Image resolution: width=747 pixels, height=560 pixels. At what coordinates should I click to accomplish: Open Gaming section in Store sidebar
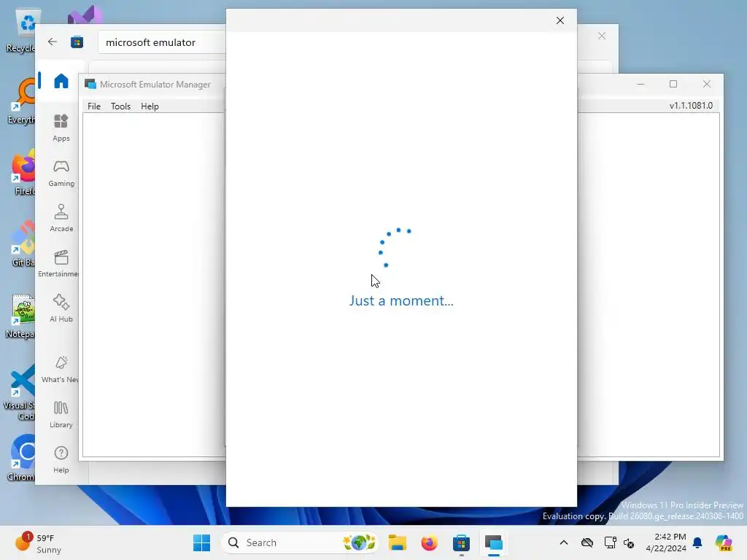(61, 173)
